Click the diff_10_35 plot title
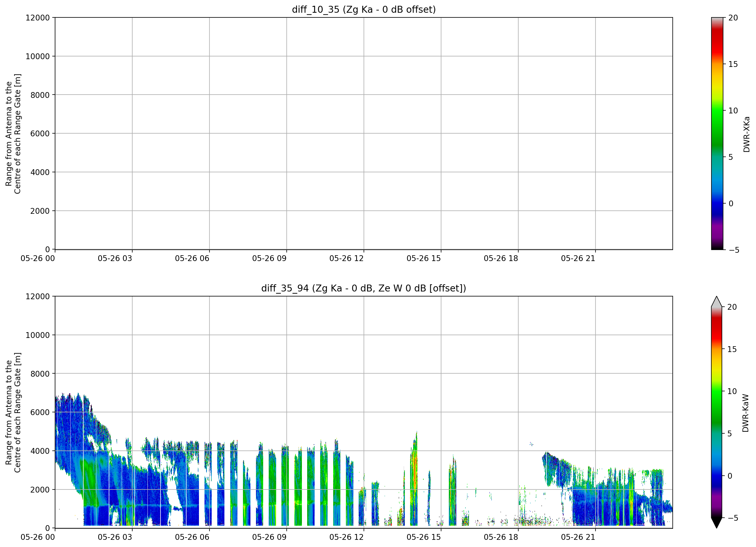756x547 pixels. click(364, 9)
